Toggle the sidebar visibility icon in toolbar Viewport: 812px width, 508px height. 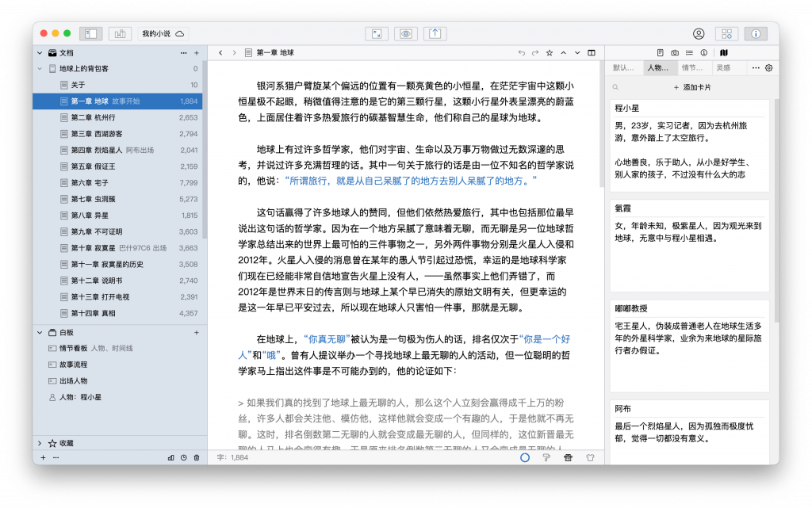(x=90, y=33)
